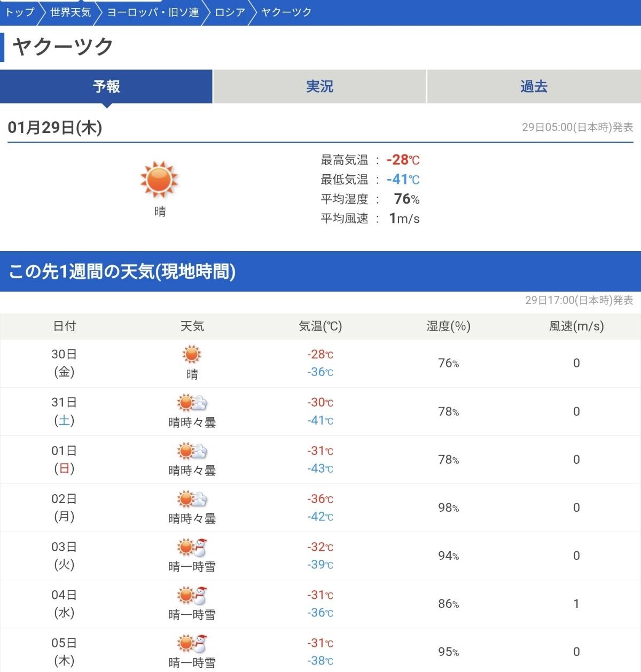Click the 風速(m/s) column header
Viewport: 641px width, 672px height.
click(x=576, y=326)
